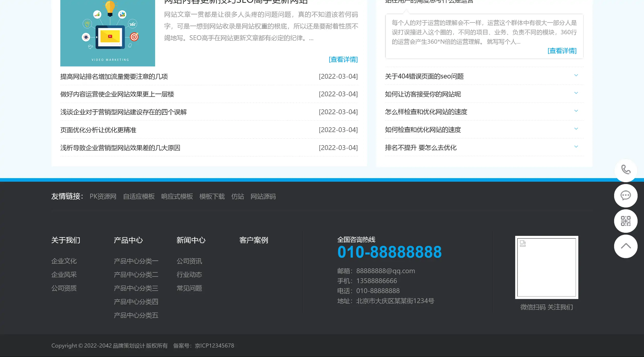
Task: Click the WeChat QR code image
Action: click(x=546, y=267)
